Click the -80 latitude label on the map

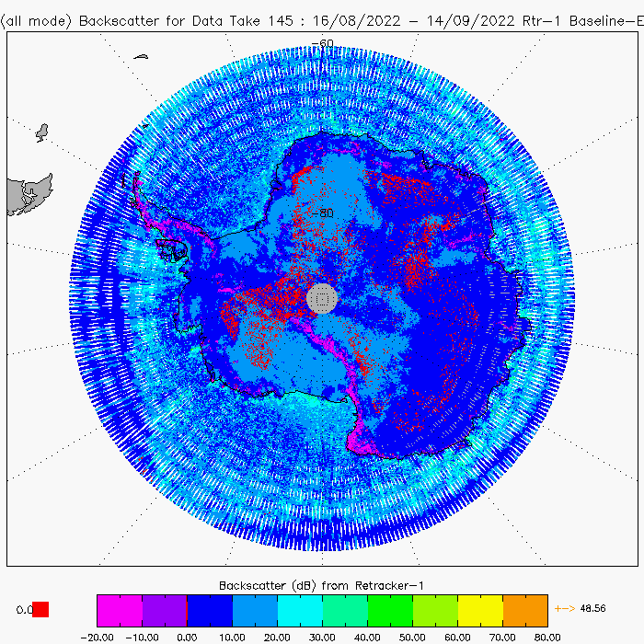pos(322,213)
